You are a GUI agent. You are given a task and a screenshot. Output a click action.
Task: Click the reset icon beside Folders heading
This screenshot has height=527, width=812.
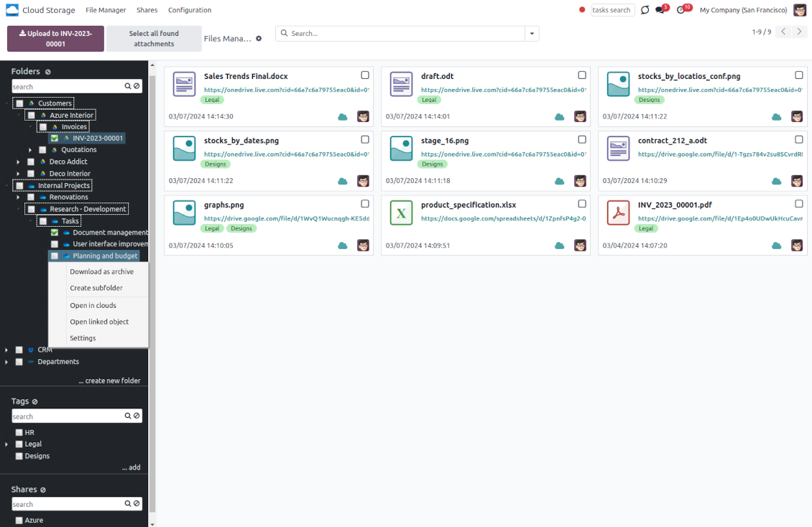(x=47, y=72)
